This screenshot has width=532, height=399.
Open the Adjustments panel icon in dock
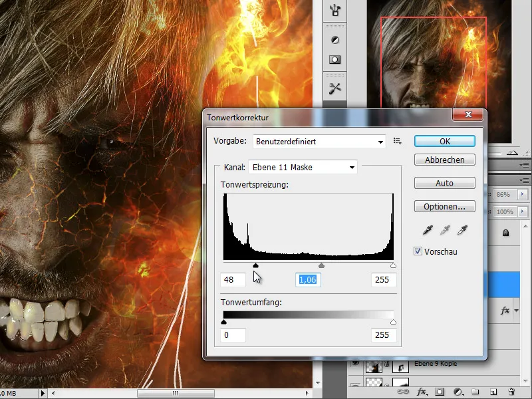pyautogui.click(x=335, y=40)
